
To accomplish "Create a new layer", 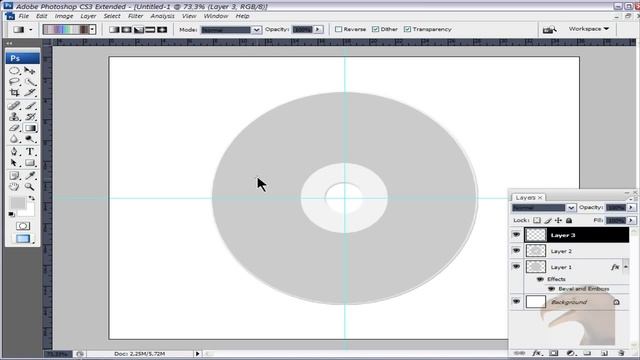I will tap(604, 353).
